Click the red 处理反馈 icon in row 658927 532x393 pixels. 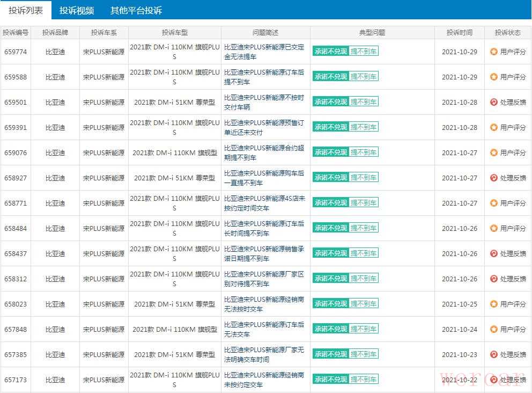(x=494, y=178)
